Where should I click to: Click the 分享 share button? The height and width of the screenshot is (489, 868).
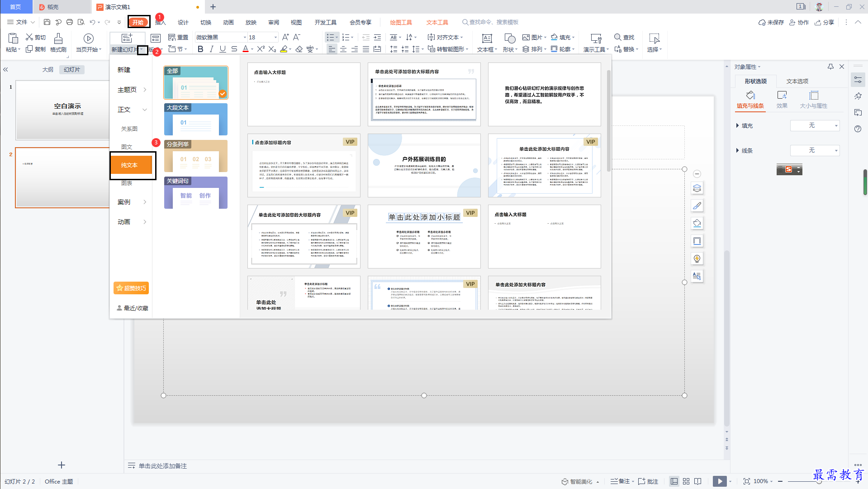(825, 22)
